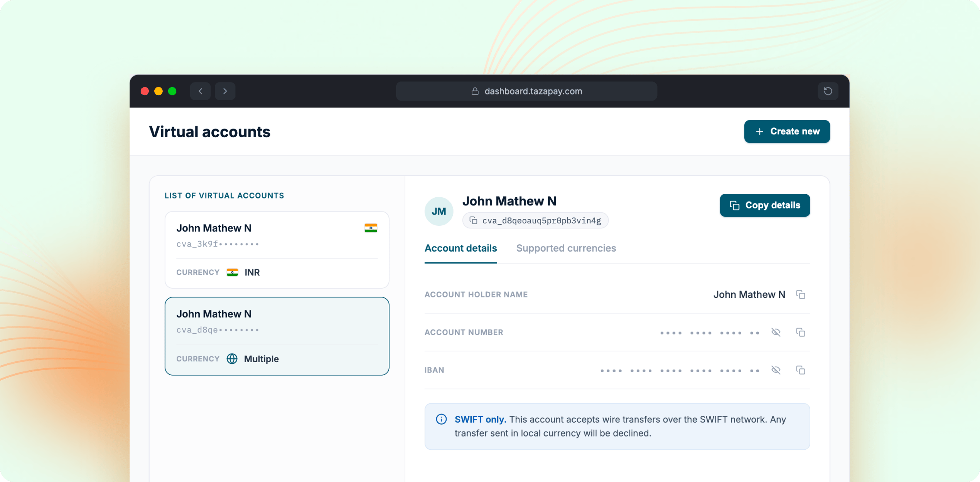
Task: Click the Virtual accounts page heading
Action: point(210,132)
